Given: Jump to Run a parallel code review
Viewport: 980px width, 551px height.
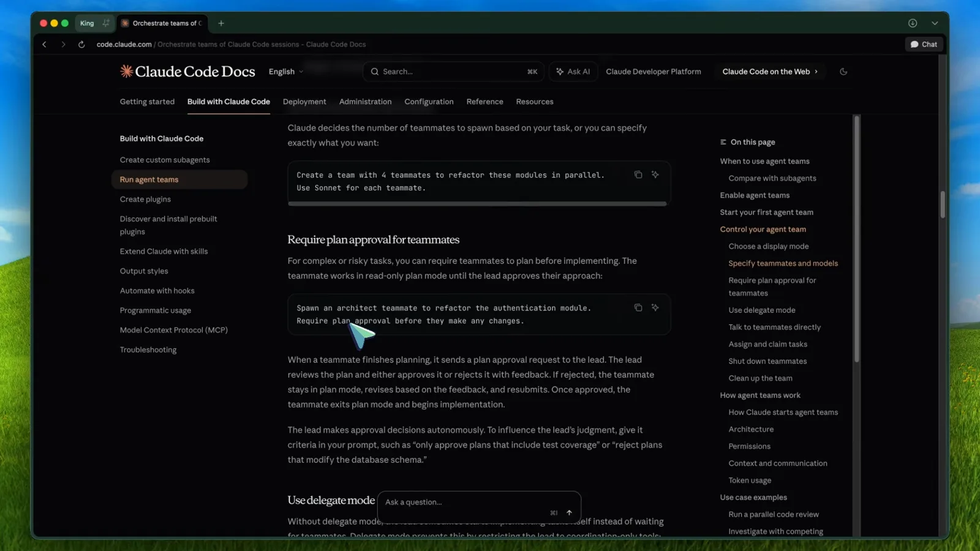Looking at the screenshot, I should [774, 515].
